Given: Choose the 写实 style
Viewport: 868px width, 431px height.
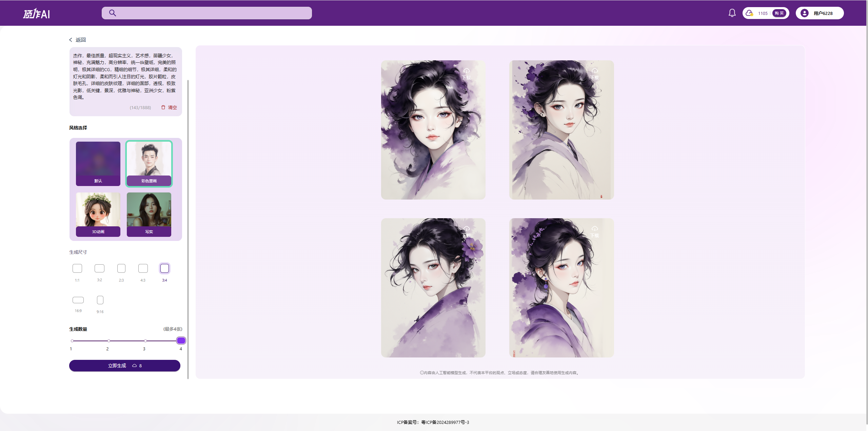Looking at the screenshot, I should tap(149, 214).
